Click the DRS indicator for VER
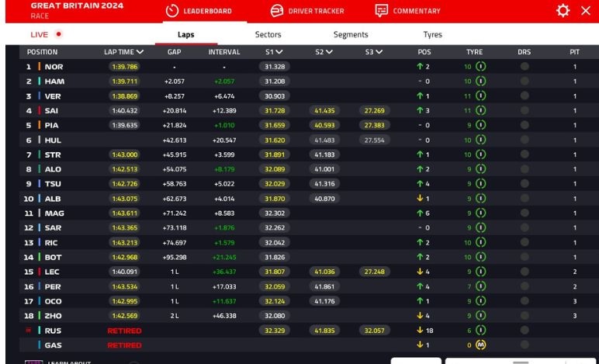This screenshot has height=364, width=599. point(524,96)
